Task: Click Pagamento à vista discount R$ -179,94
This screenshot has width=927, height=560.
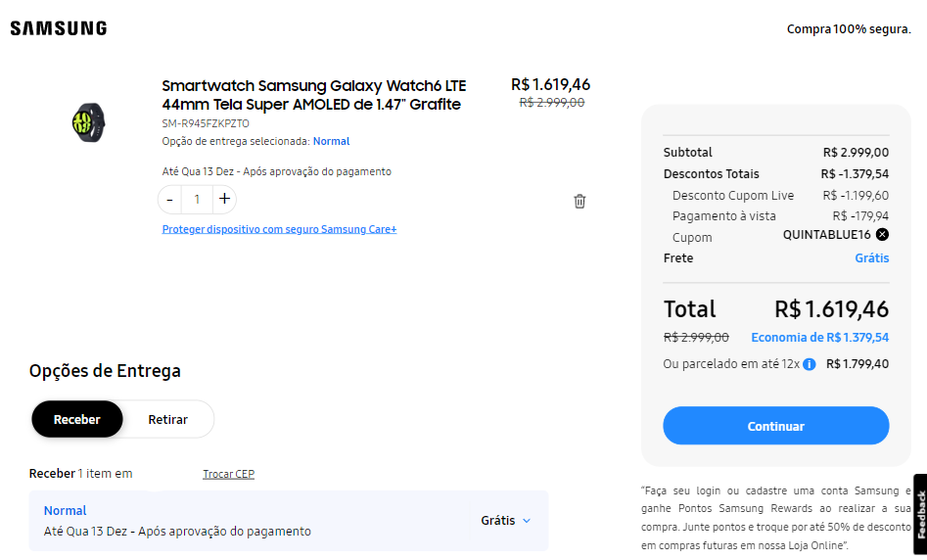Action: [860, 216]
